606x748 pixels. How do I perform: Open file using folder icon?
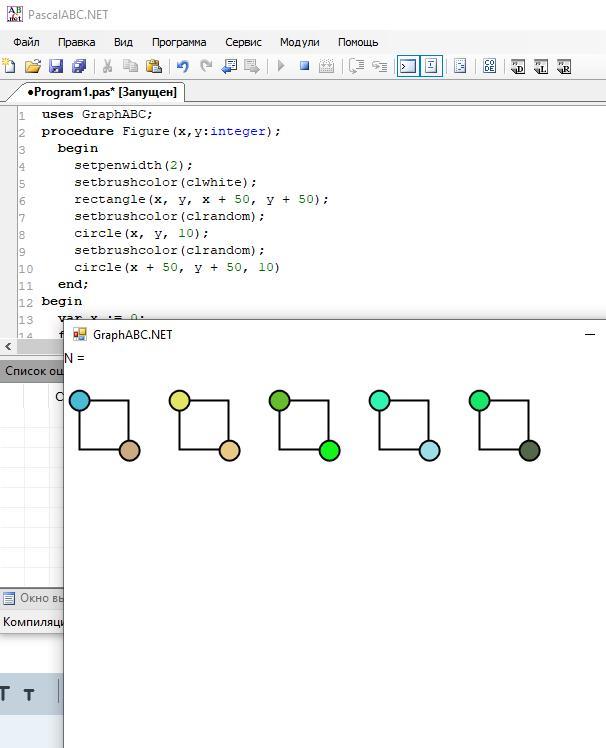32,66
